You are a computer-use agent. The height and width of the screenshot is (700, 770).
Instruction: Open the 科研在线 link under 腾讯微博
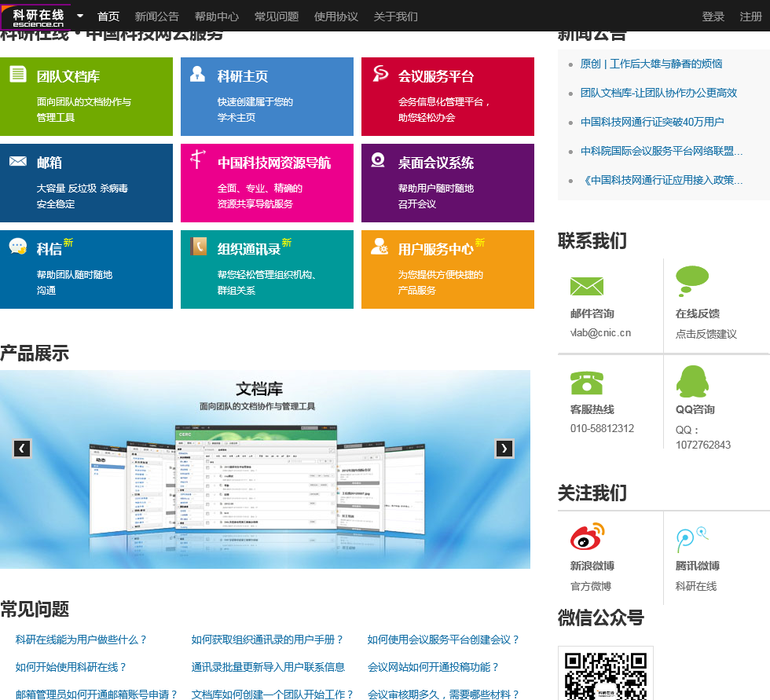(696, 586)
